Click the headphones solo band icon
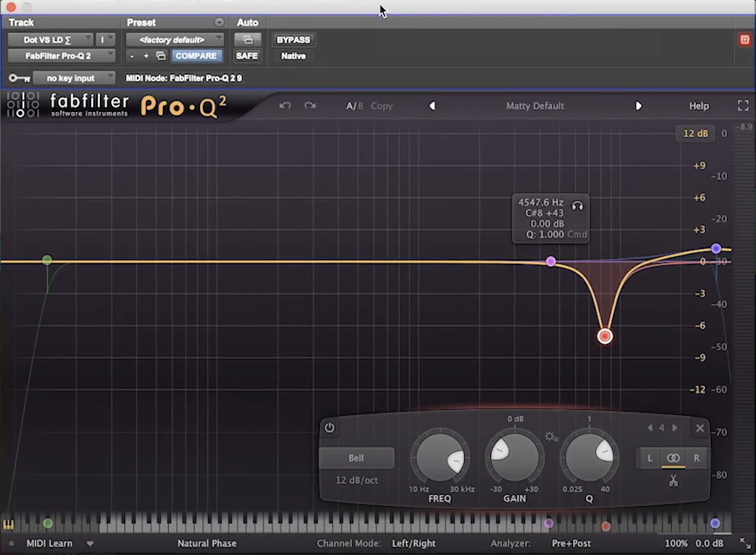 click(x=577, y=206)
